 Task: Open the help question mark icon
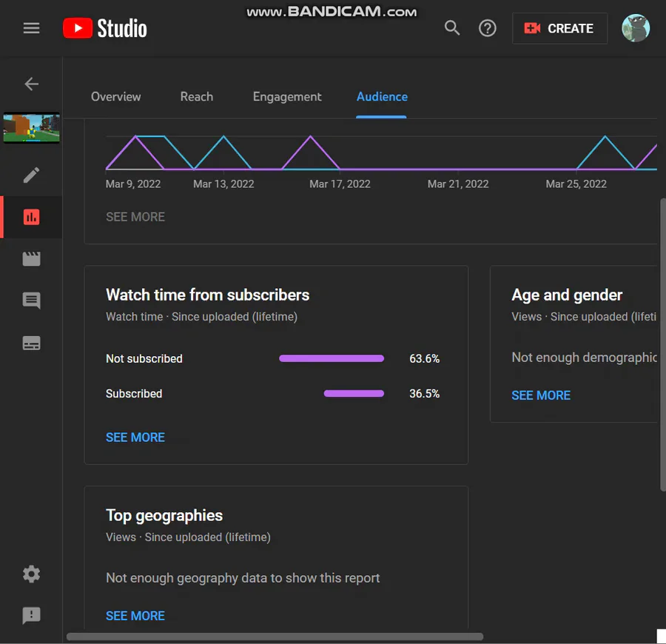coord(487,28)
